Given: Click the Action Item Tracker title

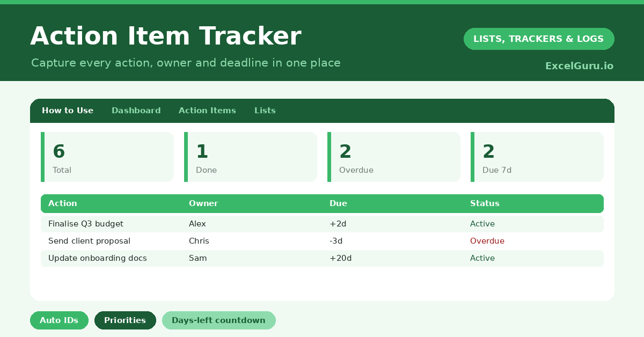Looking at the screenshot, I should click(x=166, y=36).
